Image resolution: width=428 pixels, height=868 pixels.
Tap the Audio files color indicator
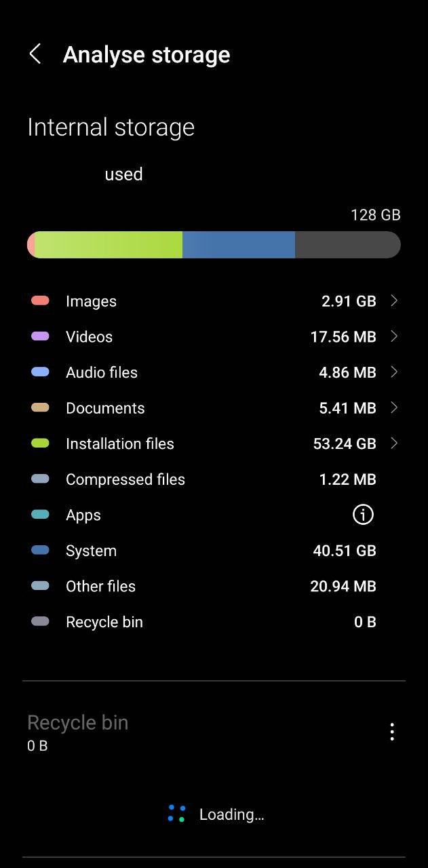41,372
